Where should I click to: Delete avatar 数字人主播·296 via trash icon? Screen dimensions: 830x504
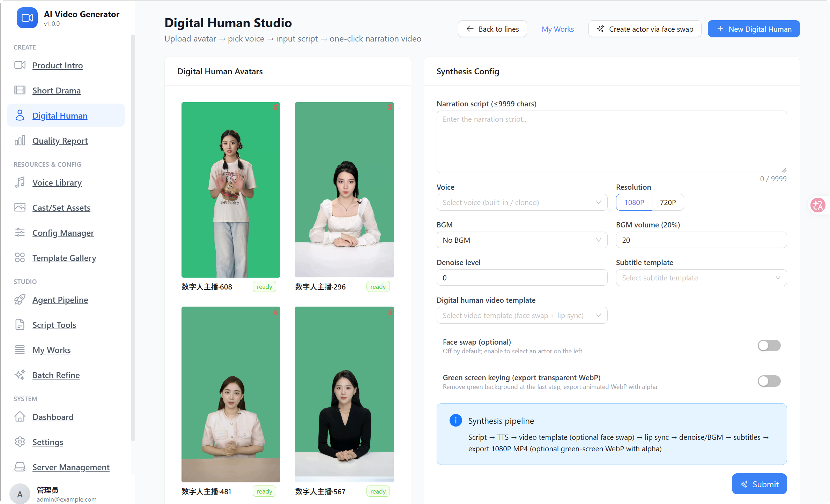(390, 107)
